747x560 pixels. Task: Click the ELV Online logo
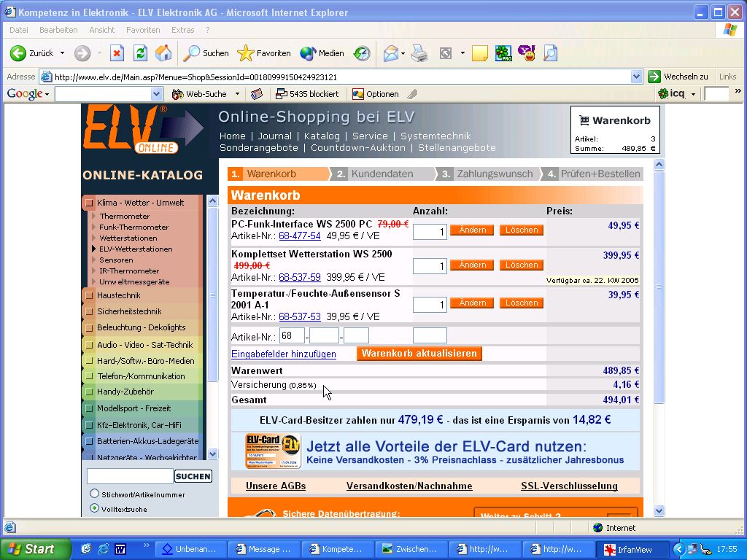(144, 129)
